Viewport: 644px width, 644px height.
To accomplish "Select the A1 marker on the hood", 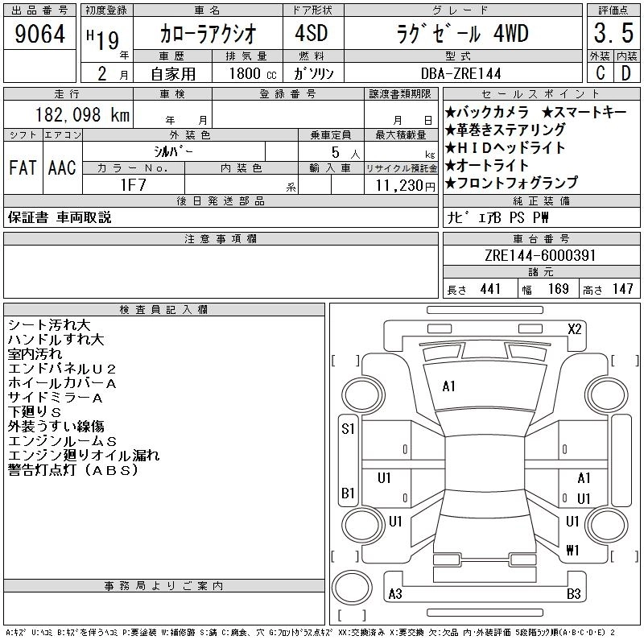I will pos(448,386).
